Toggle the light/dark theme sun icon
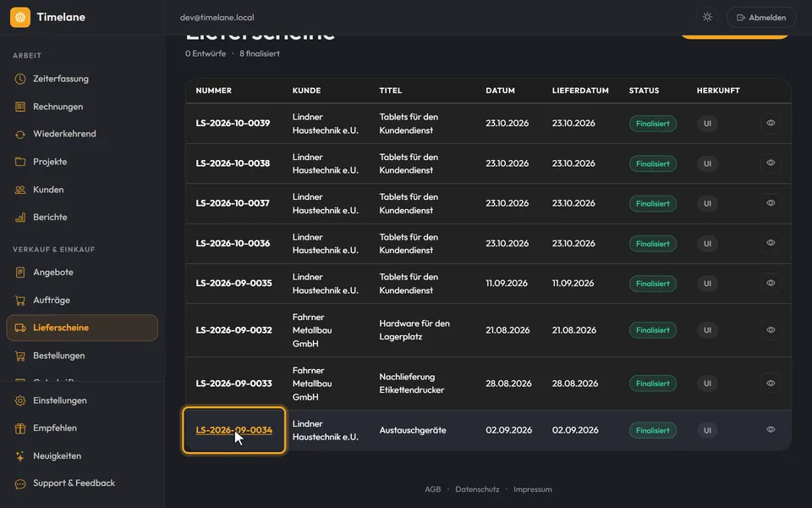The width and height of the screenshot is (812, 508). click(707, 17)
